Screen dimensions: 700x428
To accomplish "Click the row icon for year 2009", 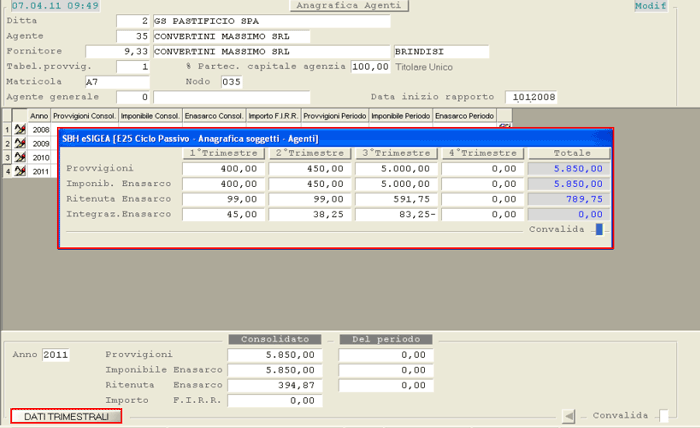I will (x=18, y=144).
